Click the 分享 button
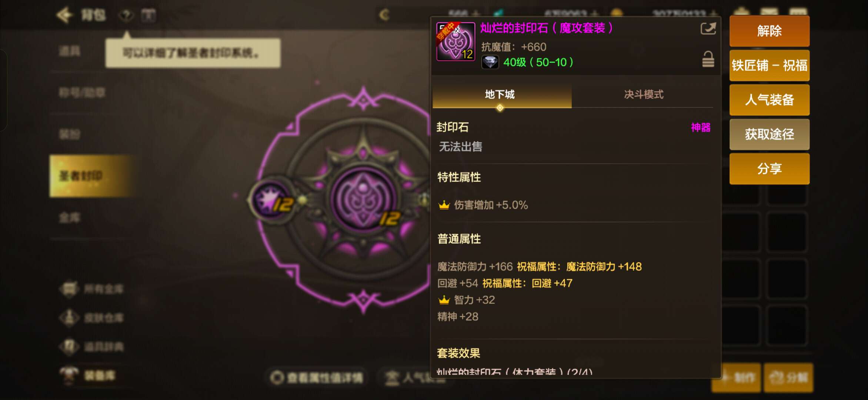 point(769,169)
